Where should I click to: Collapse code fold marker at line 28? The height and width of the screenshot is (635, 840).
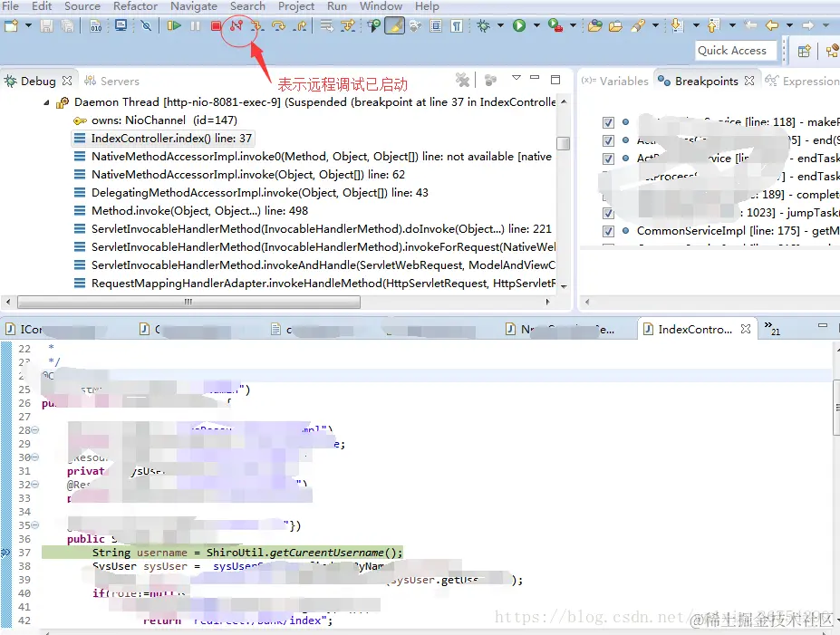(34, 430)
